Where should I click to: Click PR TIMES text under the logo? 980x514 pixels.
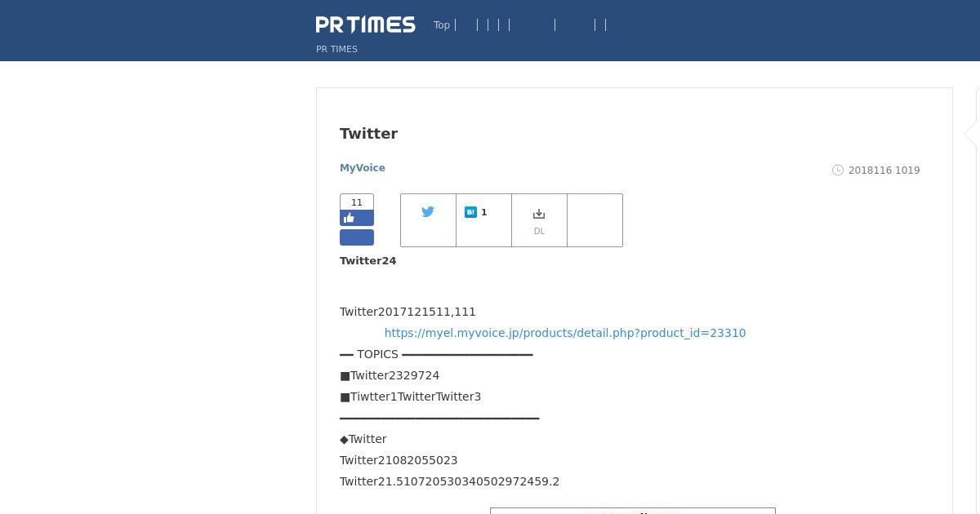click(x=336, y=49)
